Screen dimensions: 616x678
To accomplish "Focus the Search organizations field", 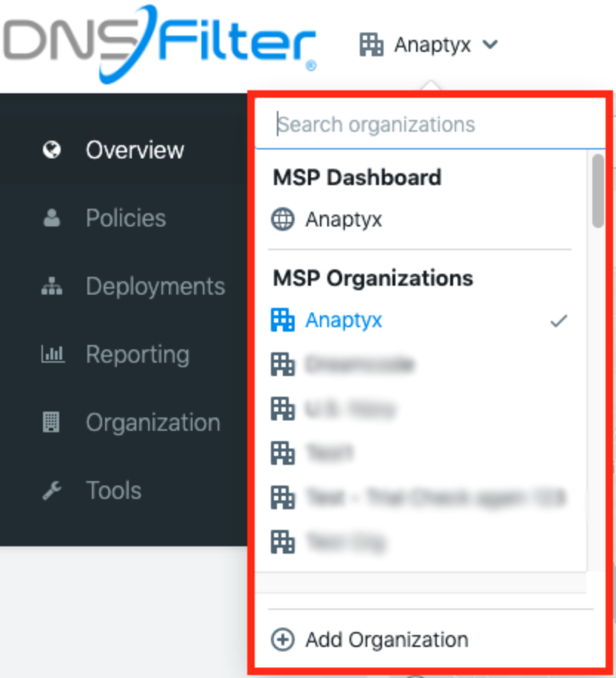I will 430,124.
